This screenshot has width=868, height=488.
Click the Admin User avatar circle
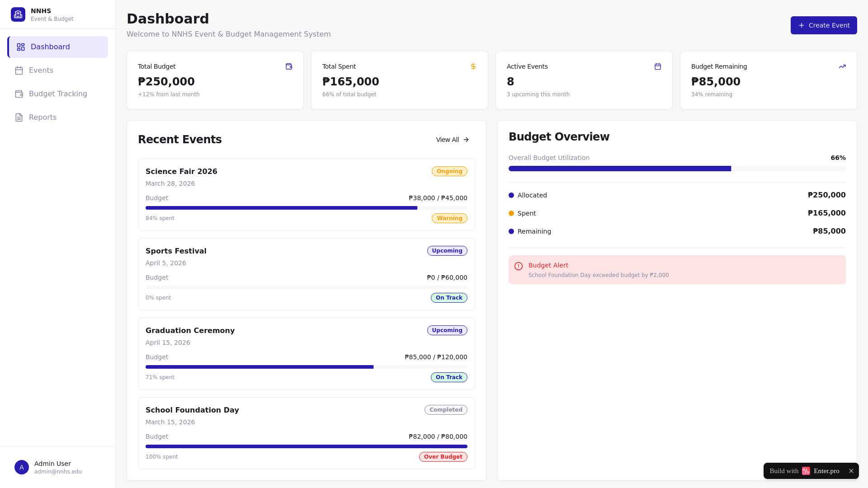pyautogui.click(x=22, y=467)
